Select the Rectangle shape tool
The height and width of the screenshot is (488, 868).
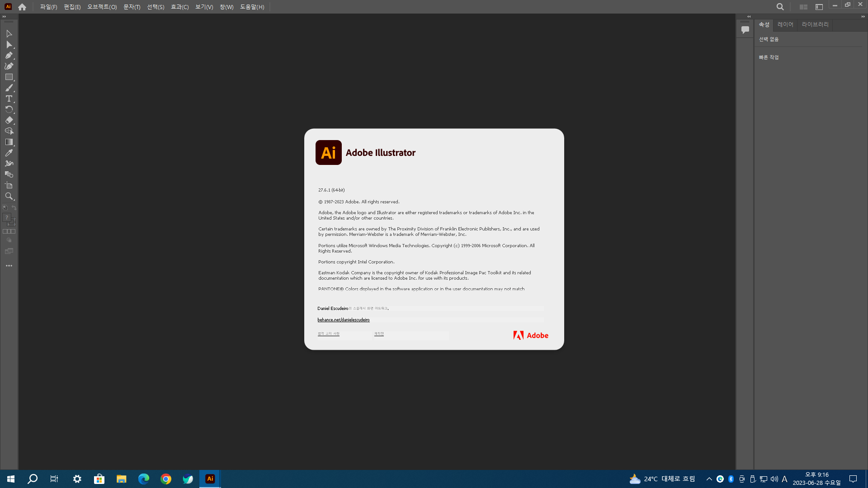[9, 77]
